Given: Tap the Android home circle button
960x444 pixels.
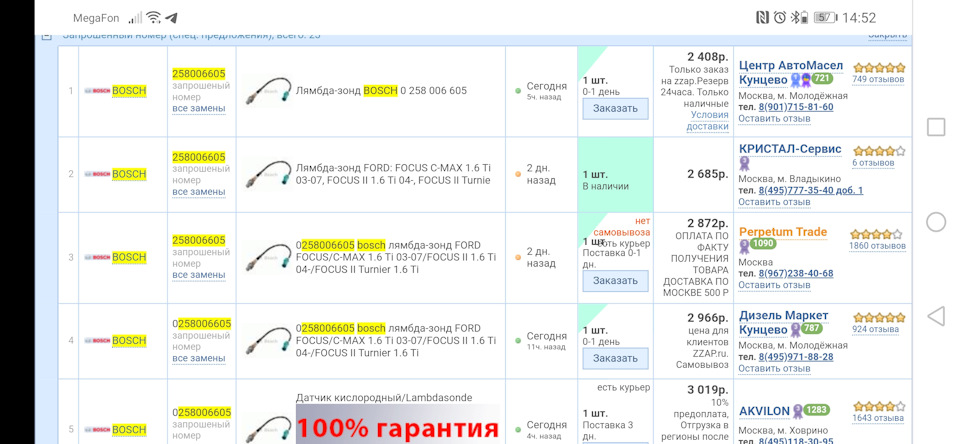Looking at the screenshot, I should [x=936, y=222].
